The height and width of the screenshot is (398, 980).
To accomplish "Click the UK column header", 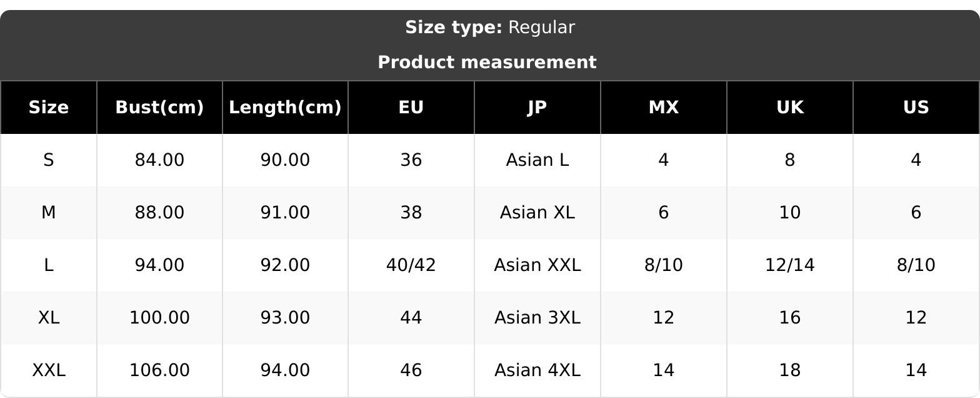I will pos(790,108).
